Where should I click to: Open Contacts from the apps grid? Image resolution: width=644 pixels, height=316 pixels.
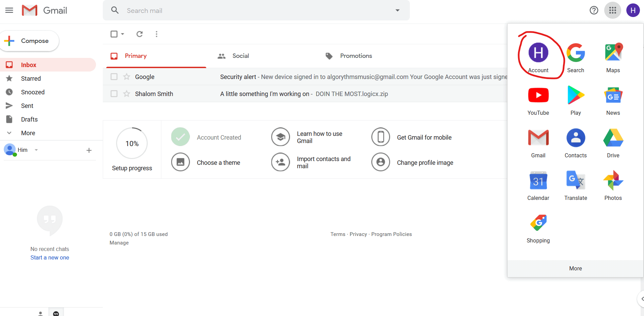point(576,143)
